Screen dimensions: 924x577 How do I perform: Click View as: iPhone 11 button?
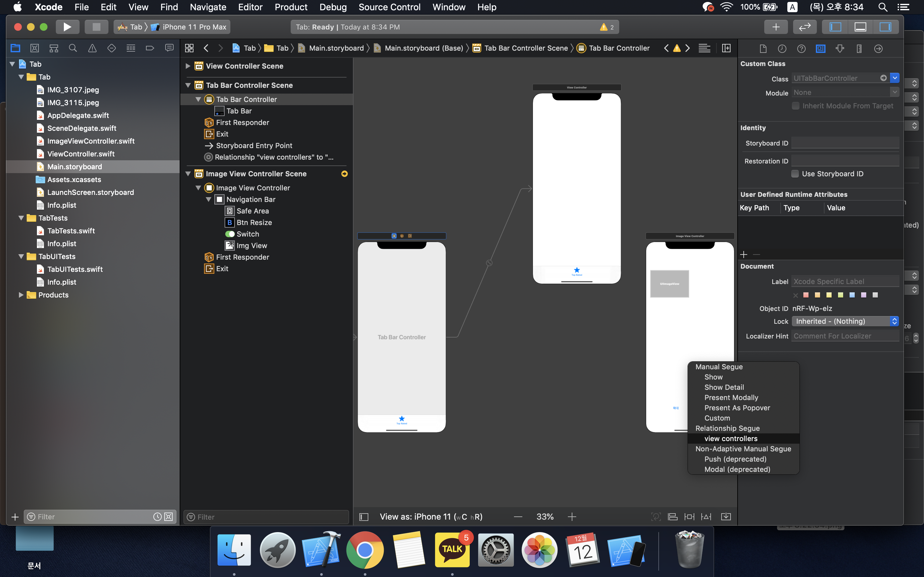point(431,517)
